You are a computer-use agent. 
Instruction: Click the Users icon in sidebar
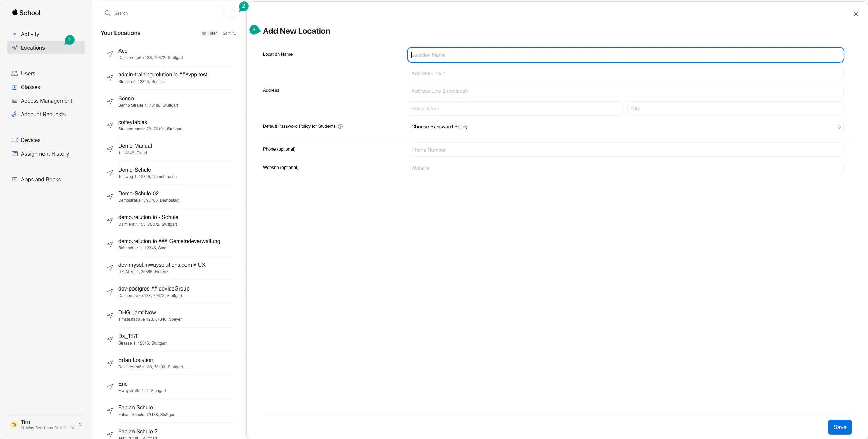[15, 73]
